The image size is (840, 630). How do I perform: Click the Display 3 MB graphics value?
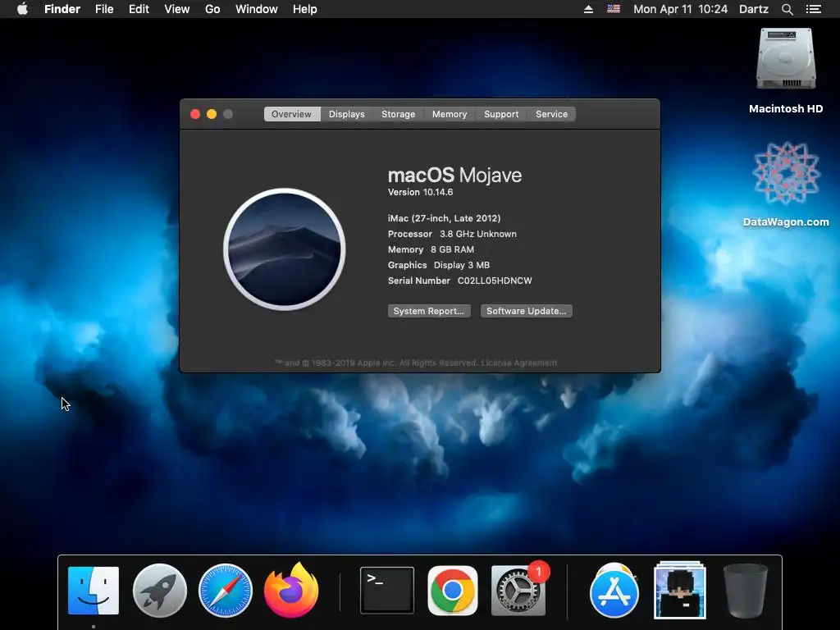(462, 265)
